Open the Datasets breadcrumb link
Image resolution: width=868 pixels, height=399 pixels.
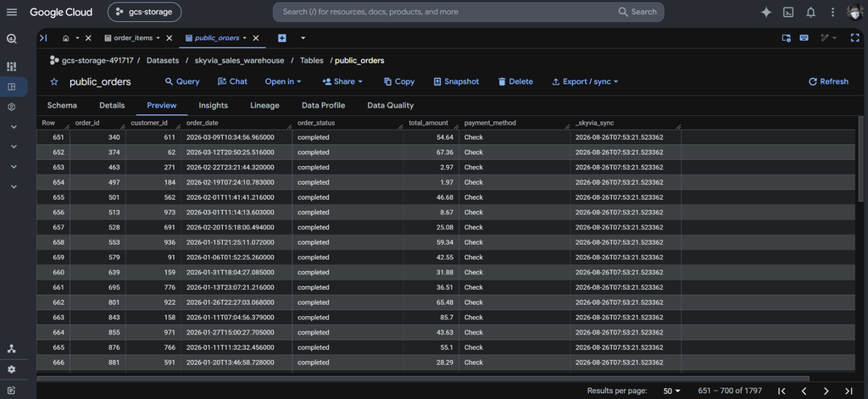(x=163, y=60)
